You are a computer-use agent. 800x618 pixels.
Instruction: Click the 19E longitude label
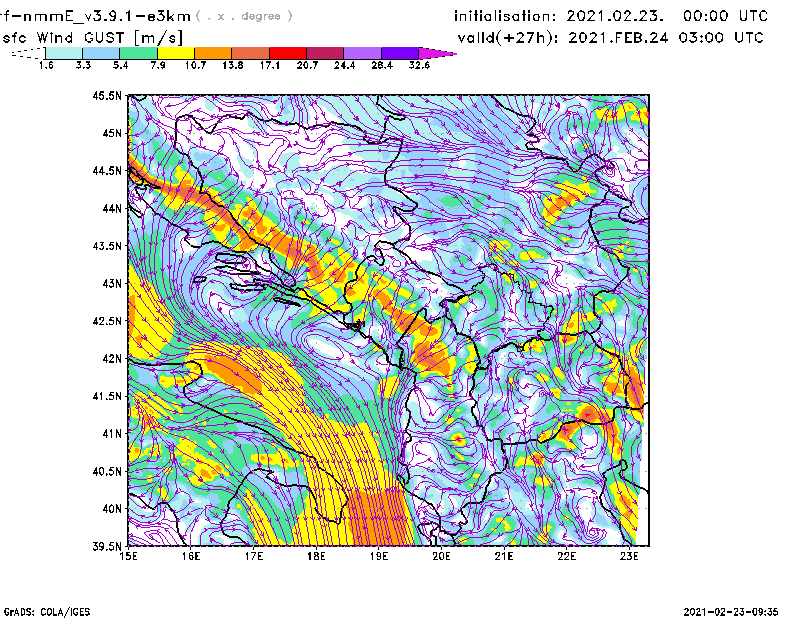379,556
